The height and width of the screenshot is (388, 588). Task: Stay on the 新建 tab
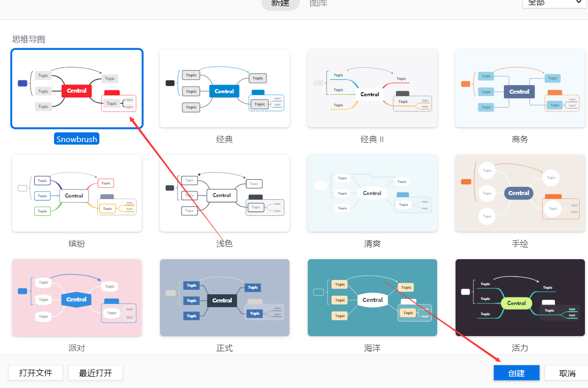[x=280, y=3]
